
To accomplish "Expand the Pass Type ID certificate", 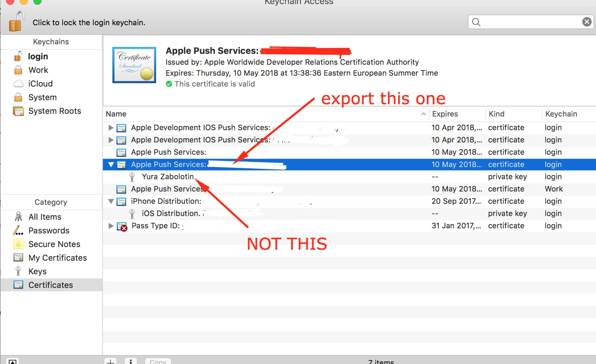I will tap(111, 226).
